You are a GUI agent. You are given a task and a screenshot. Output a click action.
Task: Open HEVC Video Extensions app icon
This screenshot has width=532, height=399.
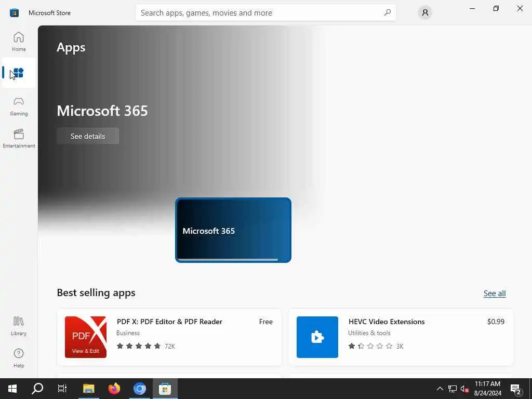click(317, 337)
